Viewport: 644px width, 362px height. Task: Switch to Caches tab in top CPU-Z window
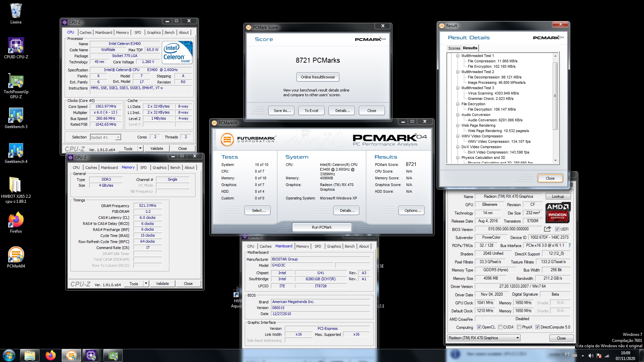tap(85, 33)
